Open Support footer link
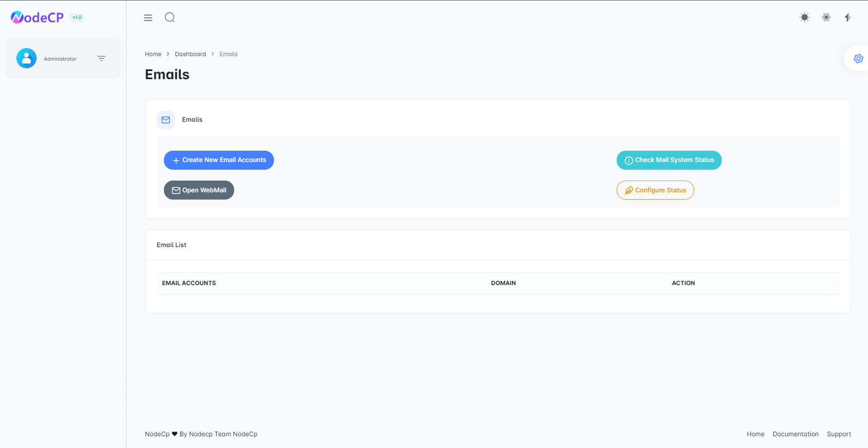Screen dimensions: 868x448 tap(839, 434)
